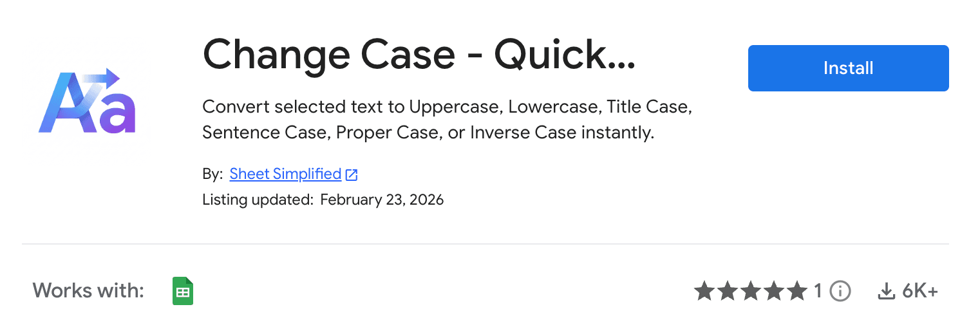This screenshot has height=336, width=980.
Task: Click the add-on description text
Action: 447,120
